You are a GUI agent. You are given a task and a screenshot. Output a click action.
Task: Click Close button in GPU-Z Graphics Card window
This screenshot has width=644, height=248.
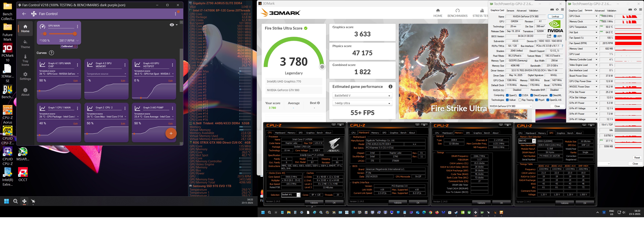tap(557, 106)
